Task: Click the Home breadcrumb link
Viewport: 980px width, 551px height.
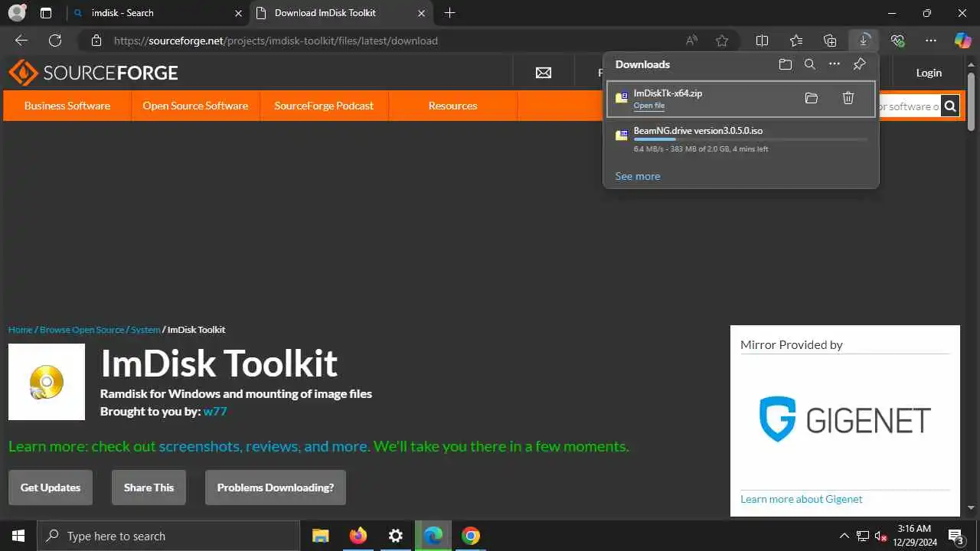Action: coord(21,330)
